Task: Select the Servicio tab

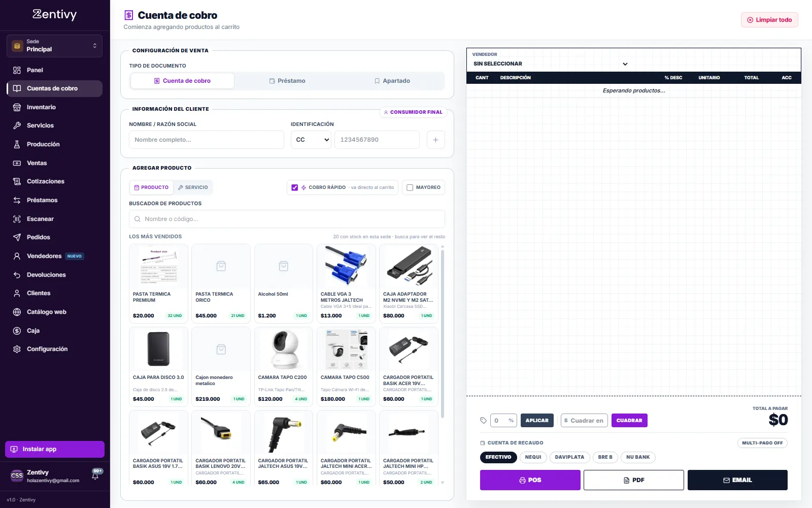Action: [x=193, y=187]
